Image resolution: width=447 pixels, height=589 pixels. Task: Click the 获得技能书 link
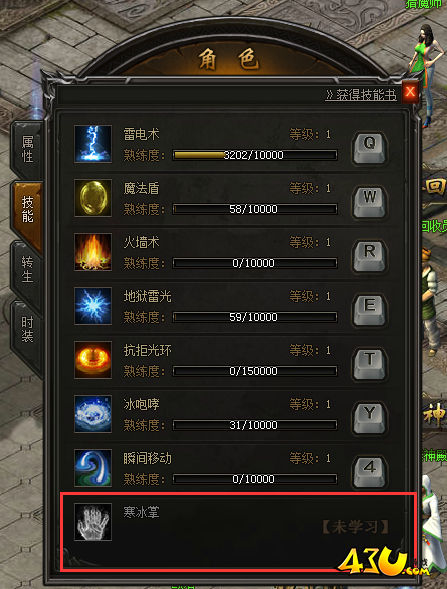tap(361, 95)
